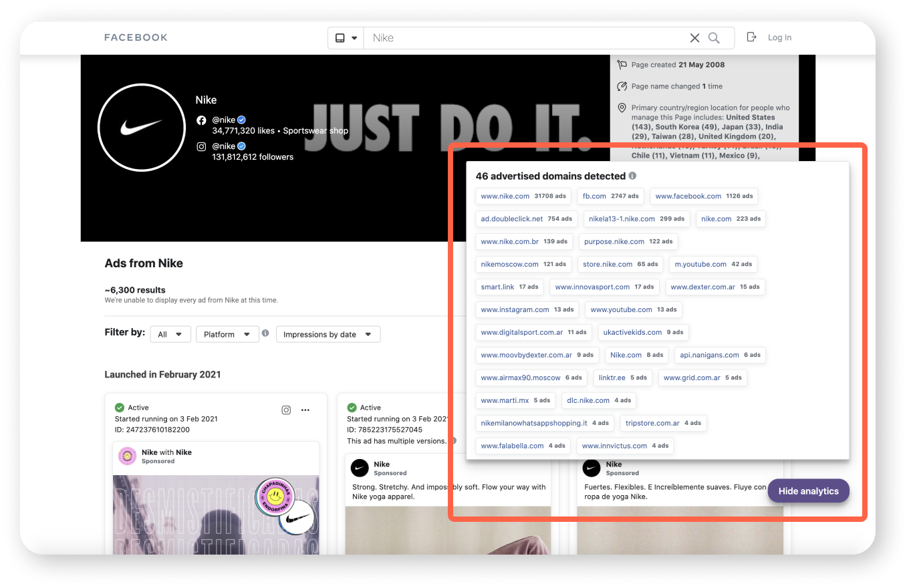The width and height of the screenshot is (909, 588).
Task: Open the three-dot menu on first ad card
Action: [x=305, y=410]
